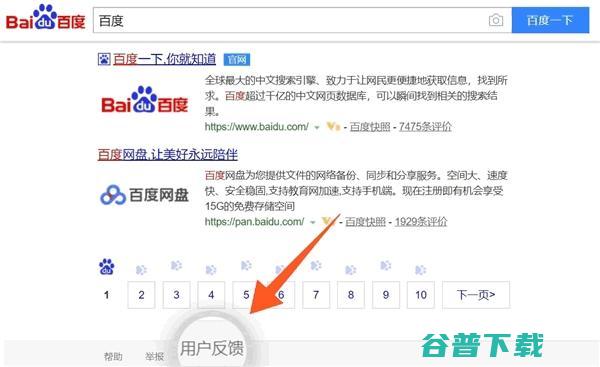Go to results page 10
The width and height of the screenshot is (600, 367).
tap(421, 295)
